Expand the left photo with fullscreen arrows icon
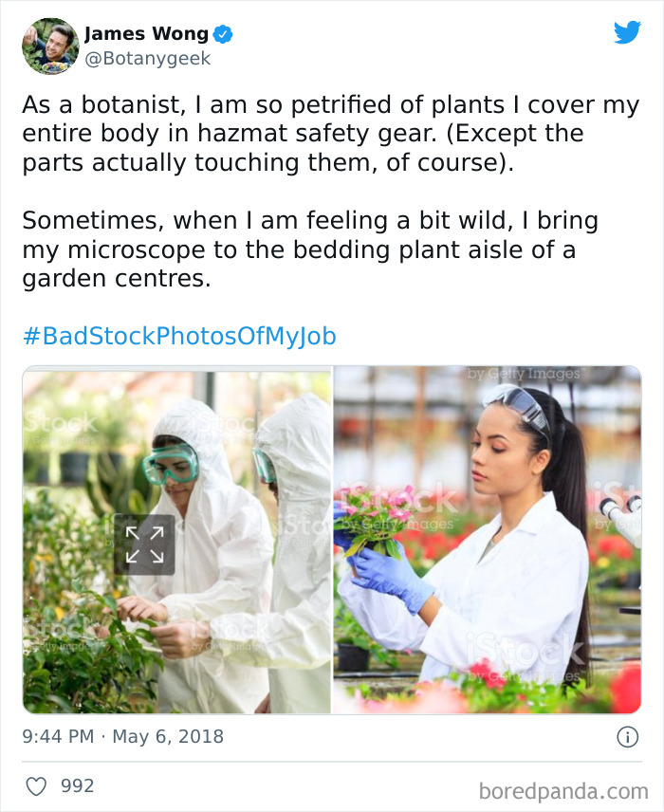Image resolution: width=664 pixels, height=812 pixels. (144, 544)
